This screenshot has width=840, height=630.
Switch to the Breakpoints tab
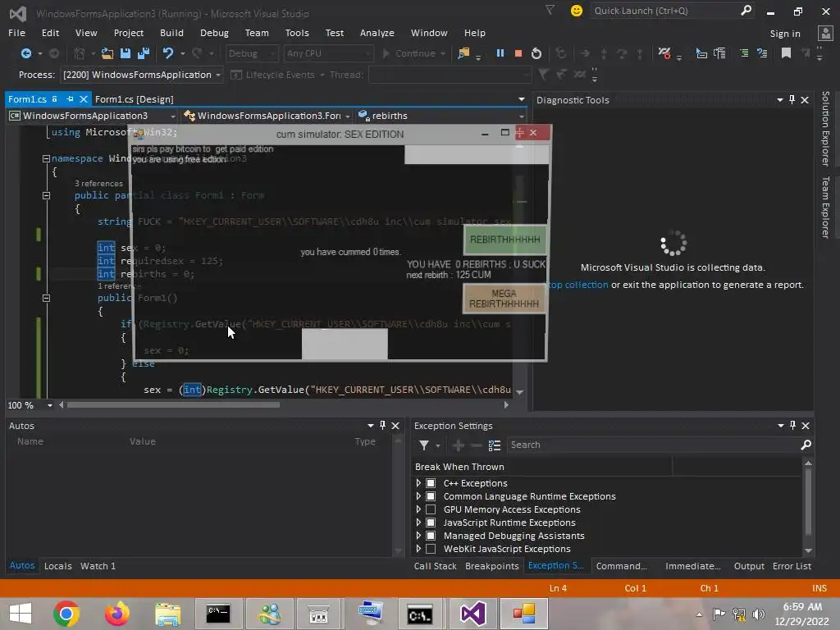[x=492, y=566]
